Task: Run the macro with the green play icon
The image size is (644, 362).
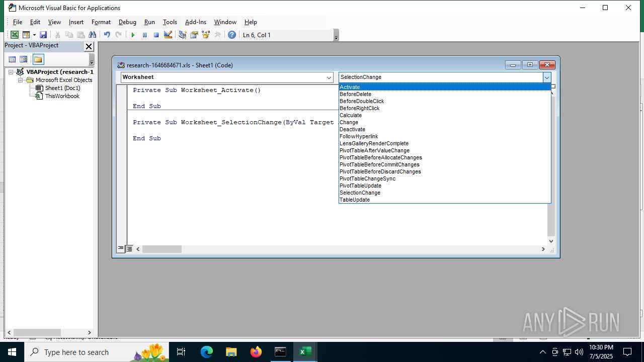Action: [x=133, y=35]
